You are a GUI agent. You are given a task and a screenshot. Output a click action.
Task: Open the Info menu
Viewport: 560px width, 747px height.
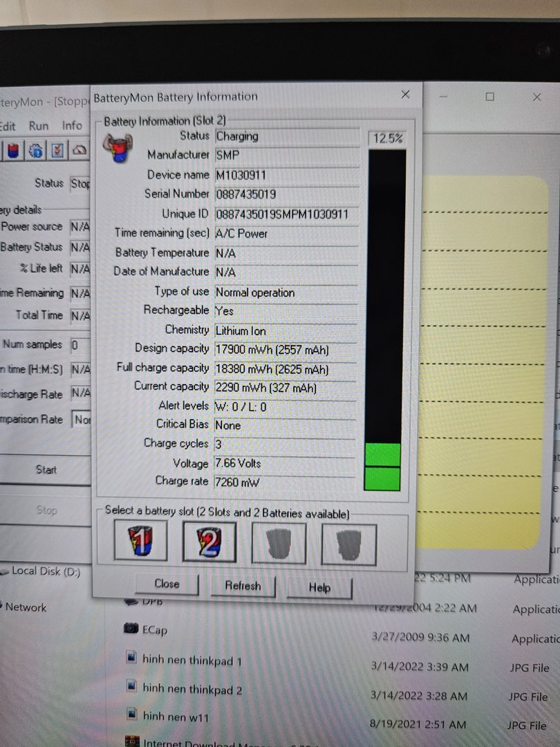point(71,126)
